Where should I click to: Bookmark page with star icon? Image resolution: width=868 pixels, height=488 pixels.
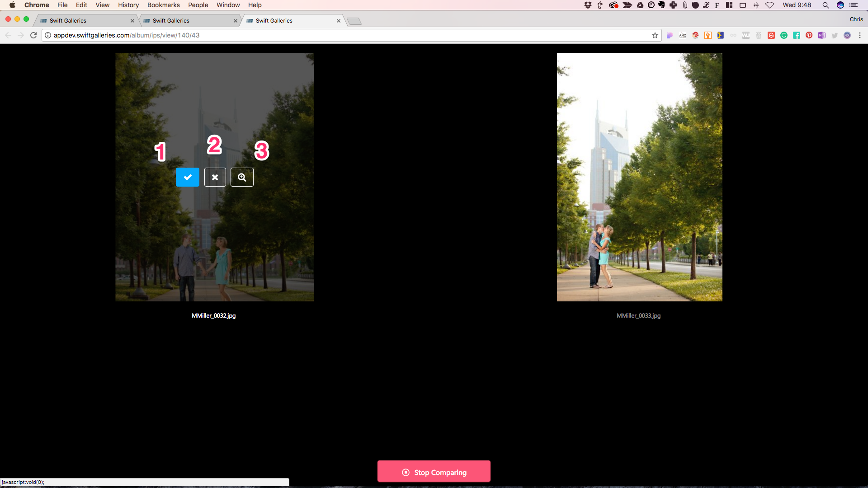click(655, 35)
